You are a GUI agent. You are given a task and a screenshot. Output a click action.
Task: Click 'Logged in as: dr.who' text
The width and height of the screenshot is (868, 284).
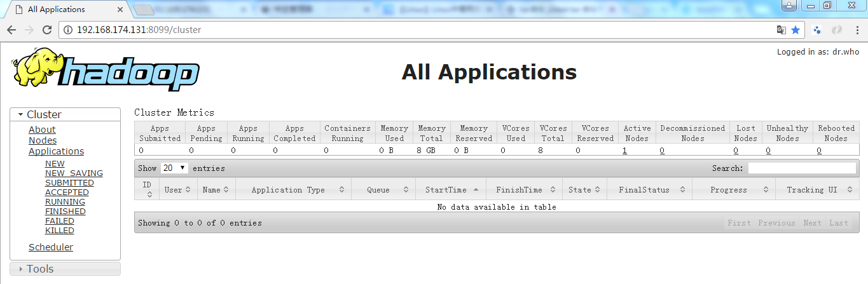coord(818,52)
